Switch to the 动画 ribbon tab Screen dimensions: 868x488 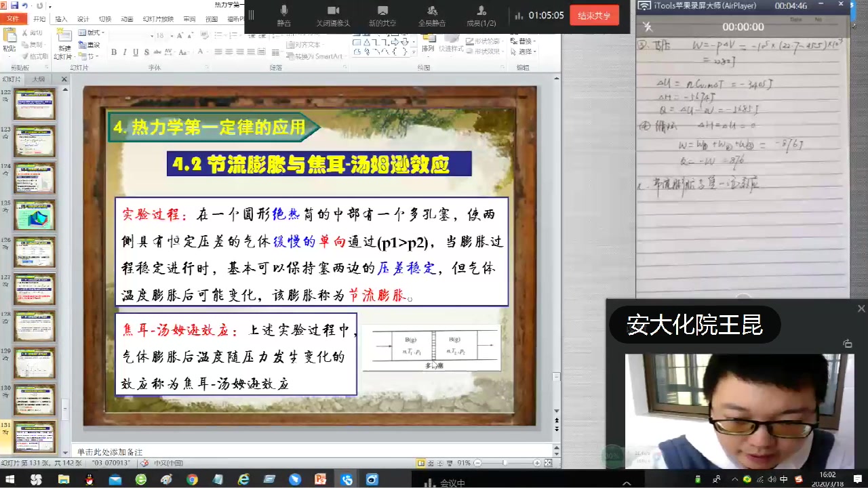click(127, 19)
